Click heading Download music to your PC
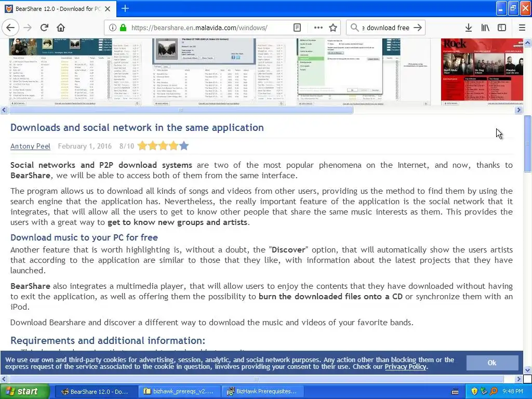Image resolution: width=532 pixels, height=399 pixels. coord(84,237)
